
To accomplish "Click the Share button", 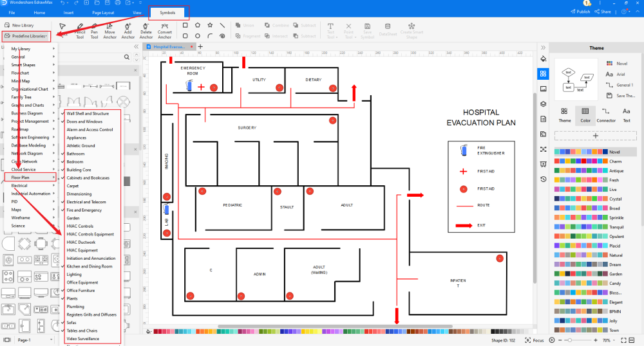I will point(603,12).
